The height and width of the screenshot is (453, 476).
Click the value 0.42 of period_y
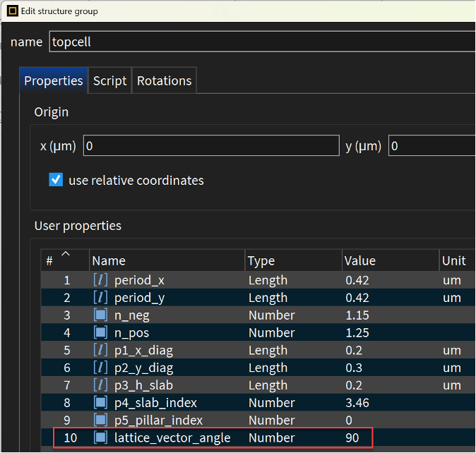click(x=357, y=298)
